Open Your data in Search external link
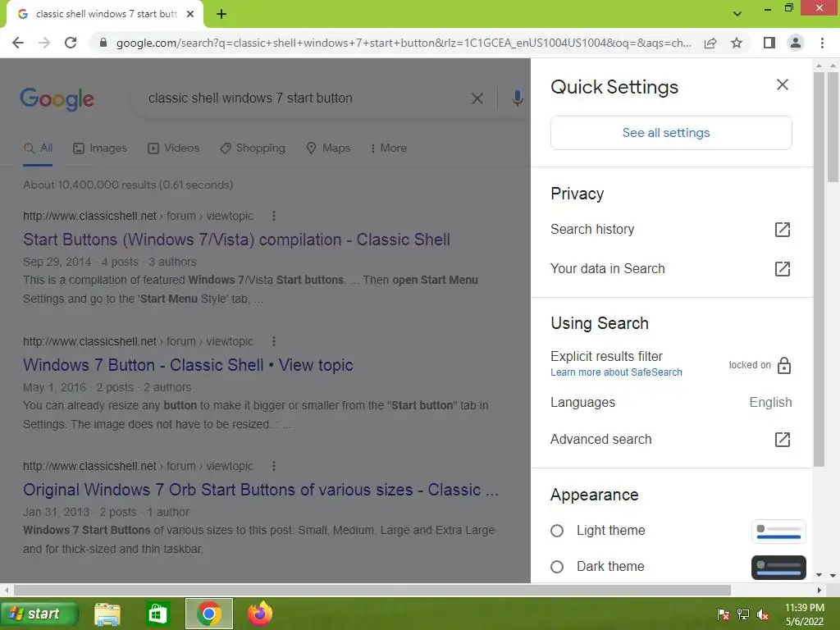 [x=782, y=268]
